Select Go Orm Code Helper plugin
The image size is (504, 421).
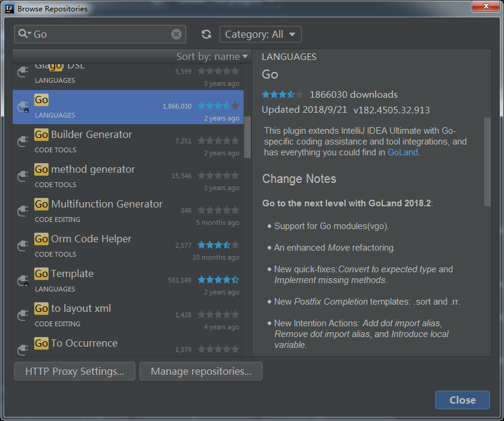128,246
